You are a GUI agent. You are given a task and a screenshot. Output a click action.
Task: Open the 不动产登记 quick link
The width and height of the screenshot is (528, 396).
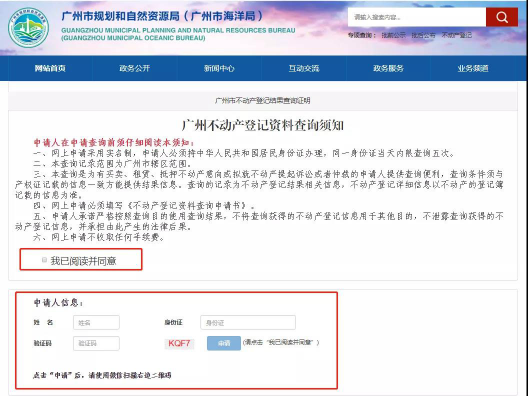point(457,35)
